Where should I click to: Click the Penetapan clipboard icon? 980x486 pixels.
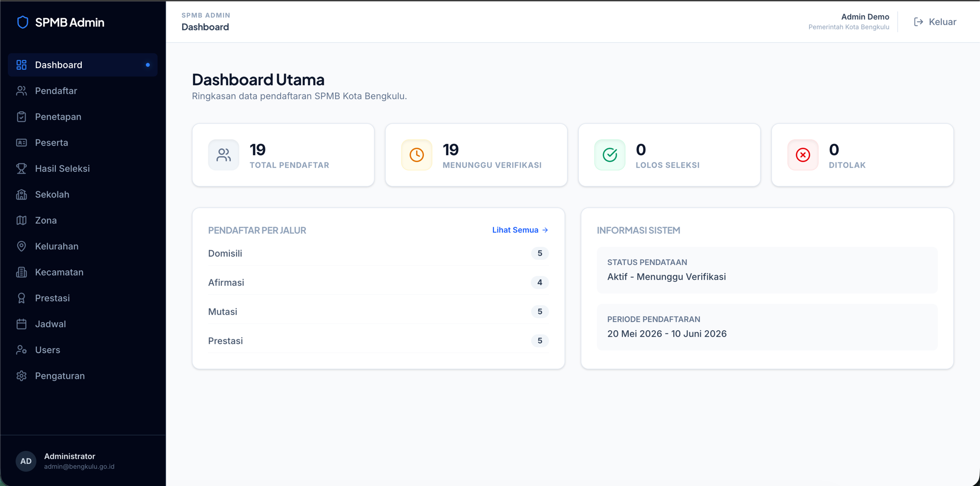click(22, 117)
